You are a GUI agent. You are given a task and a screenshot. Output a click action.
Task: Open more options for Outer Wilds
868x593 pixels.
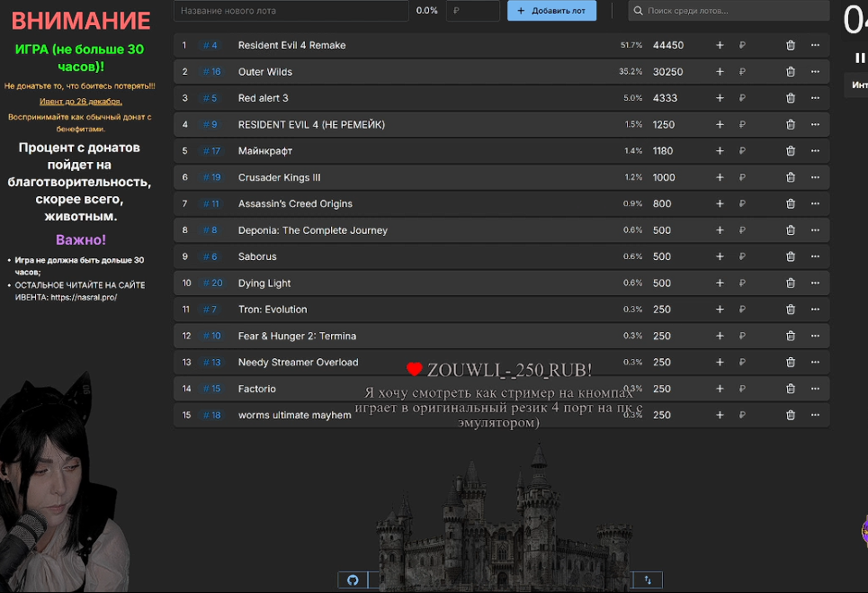click(815, 72)
